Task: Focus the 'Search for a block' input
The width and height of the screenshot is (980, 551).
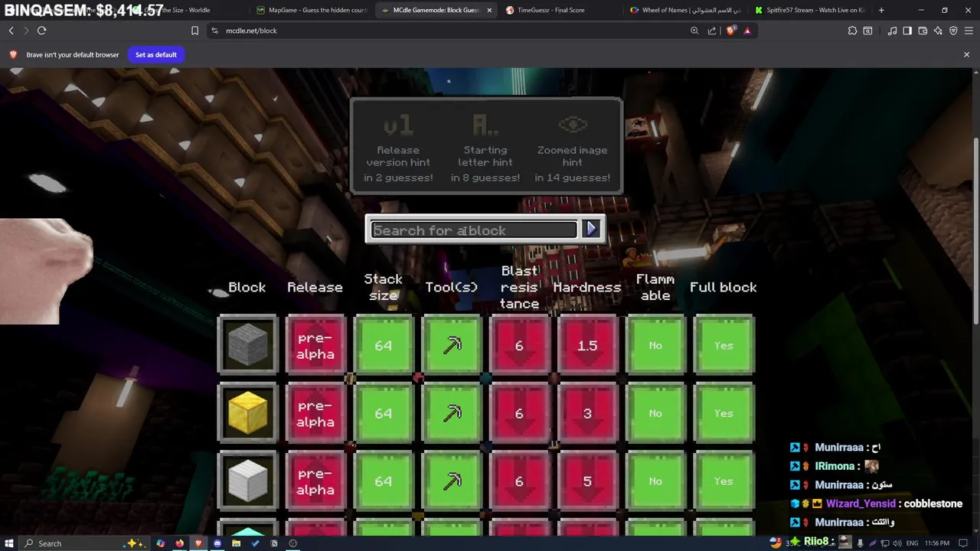Action: tap(474, 230)
